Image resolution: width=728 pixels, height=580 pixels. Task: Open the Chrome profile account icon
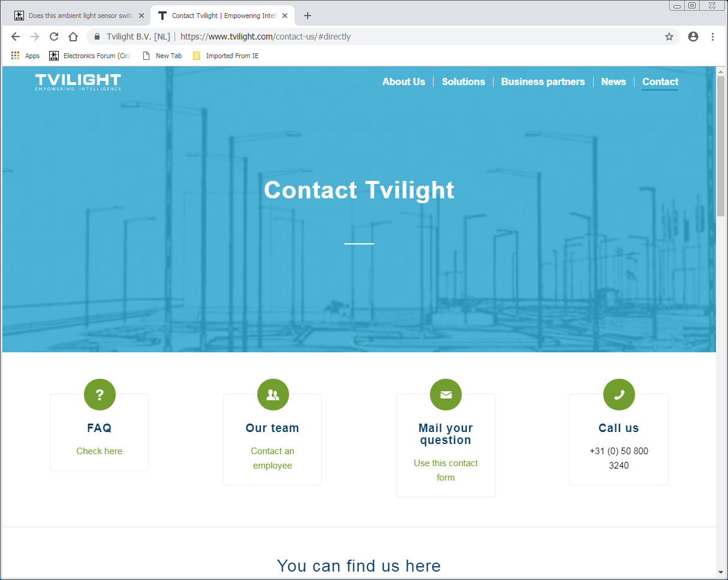tap(693, 37)
